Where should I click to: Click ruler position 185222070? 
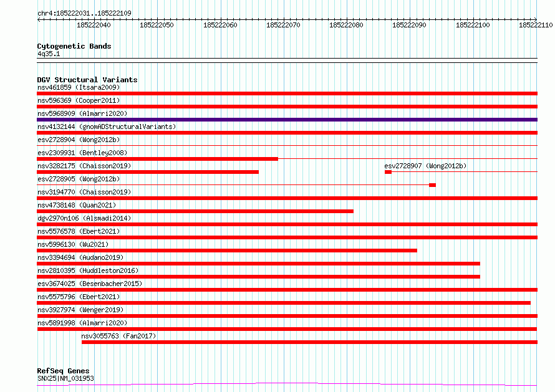click(x=283, y=25)
